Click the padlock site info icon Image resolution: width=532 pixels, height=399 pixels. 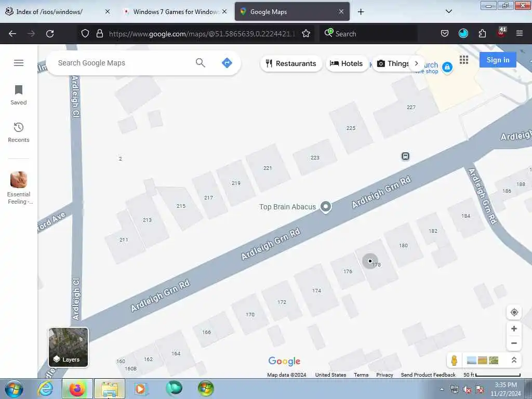[x=99, y=33]
